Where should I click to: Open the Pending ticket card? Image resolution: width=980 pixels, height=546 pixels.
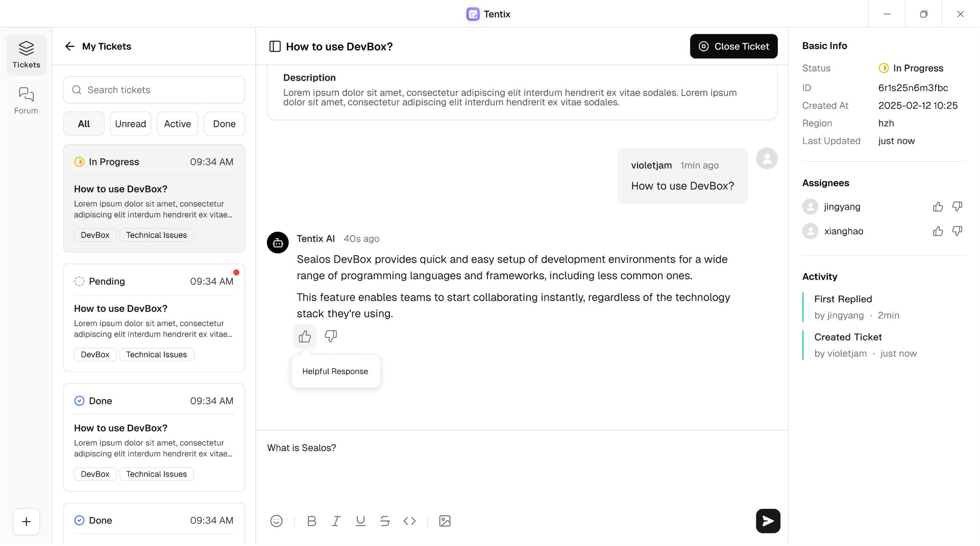click(154, 318)
